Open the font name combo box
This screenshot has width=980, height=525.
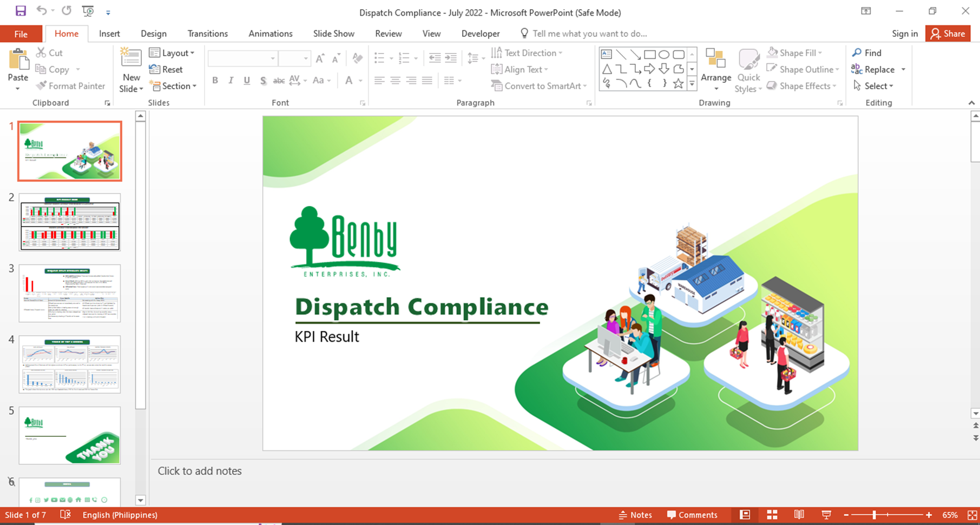click(242, 58)
